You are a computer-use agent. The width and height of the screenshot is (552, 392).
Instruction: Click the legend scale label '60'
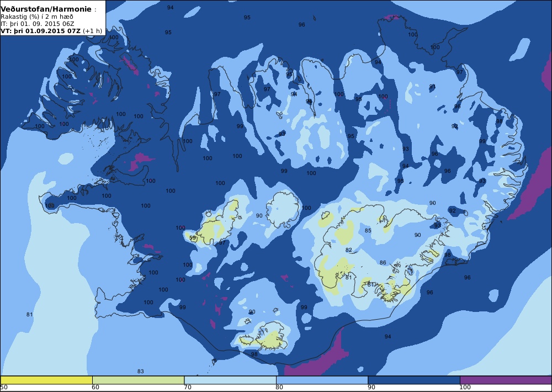pyautogui.click(x=95, y=388)
